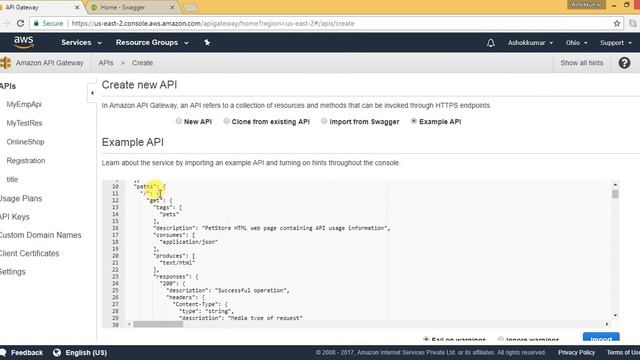Click "text/html" on line 21
The height and width of the screenshot is (360, 640).
click(178, 263)
